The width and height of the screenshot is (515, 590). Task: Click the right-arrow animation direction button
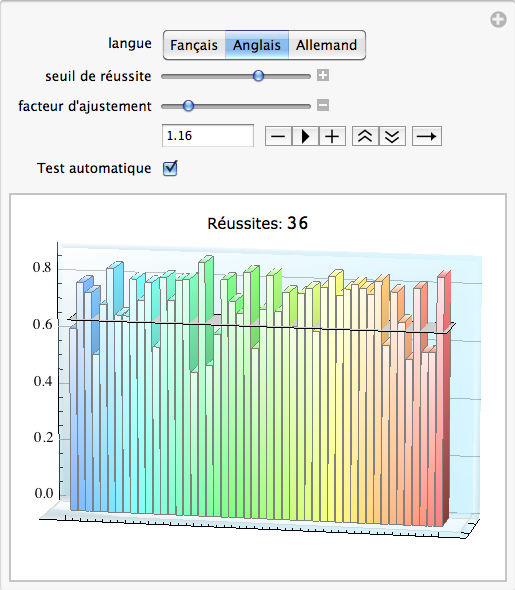click(x=427, y=136)
